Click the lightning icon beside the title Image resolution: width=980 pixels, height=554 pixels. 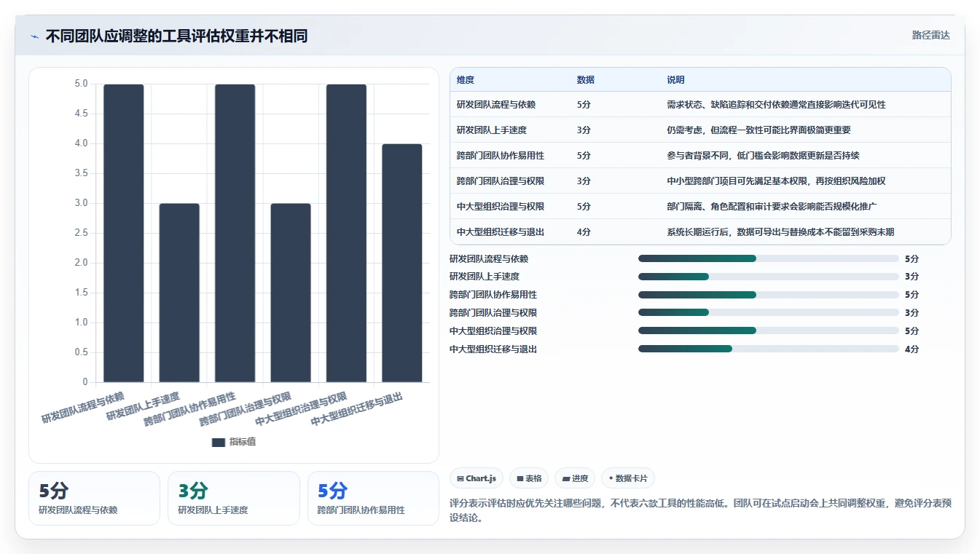[x=34, y=36]
